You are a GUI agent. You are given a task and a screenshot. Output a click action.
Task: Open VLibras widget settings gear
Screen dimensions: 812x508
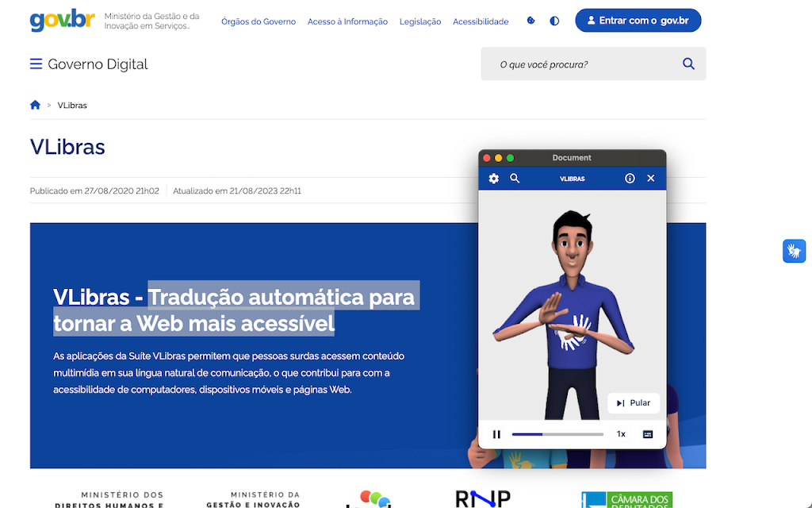point(493,179)
